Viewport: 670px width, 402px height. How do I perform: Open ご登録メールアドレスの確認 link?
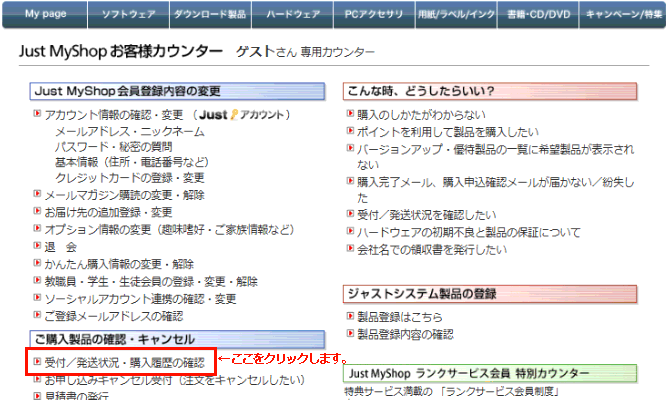pos(114,317)
